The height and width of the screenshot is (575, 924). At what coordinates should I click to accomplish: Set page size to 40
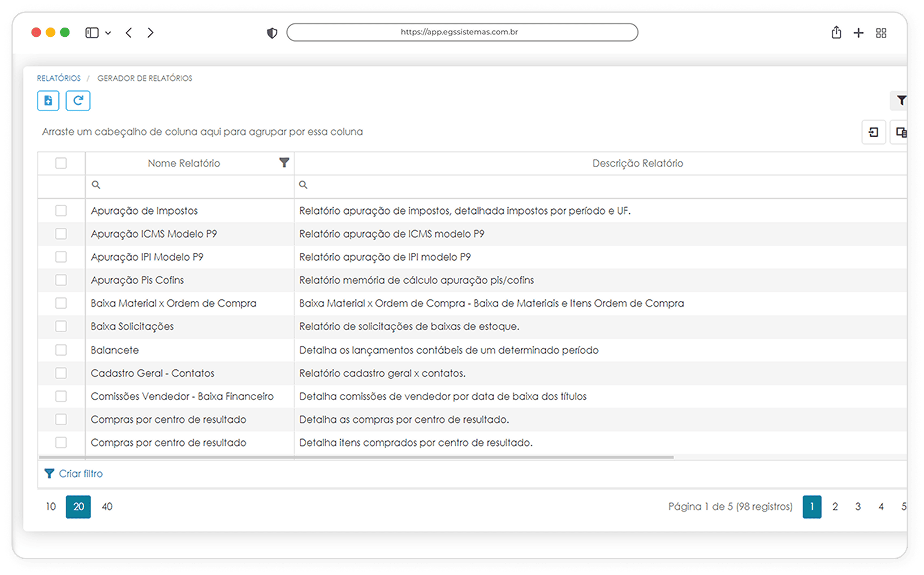coord(107,506)
